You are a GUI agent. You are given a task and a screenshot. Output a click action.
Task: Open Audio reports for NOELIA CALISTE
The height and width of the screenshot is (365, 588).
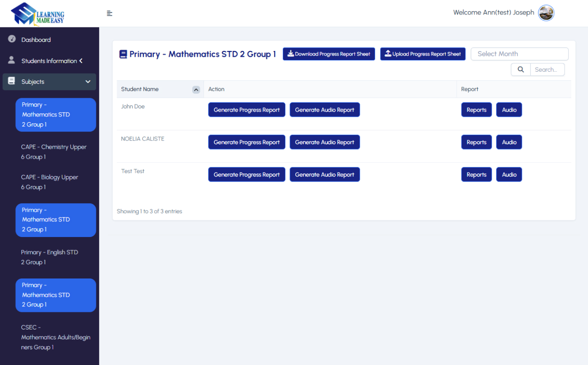[x=509, y=142]
